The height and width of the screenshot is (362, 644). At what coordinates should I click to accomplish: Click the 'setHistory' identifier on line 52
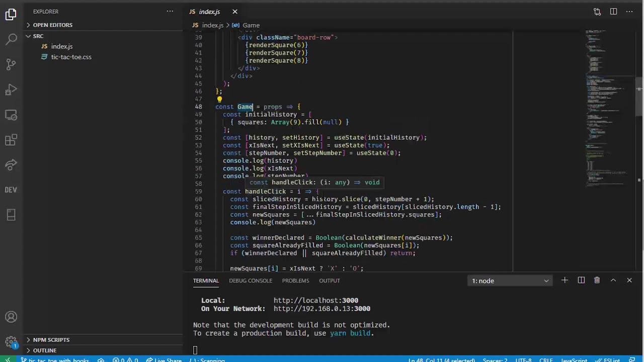point(300,138)
